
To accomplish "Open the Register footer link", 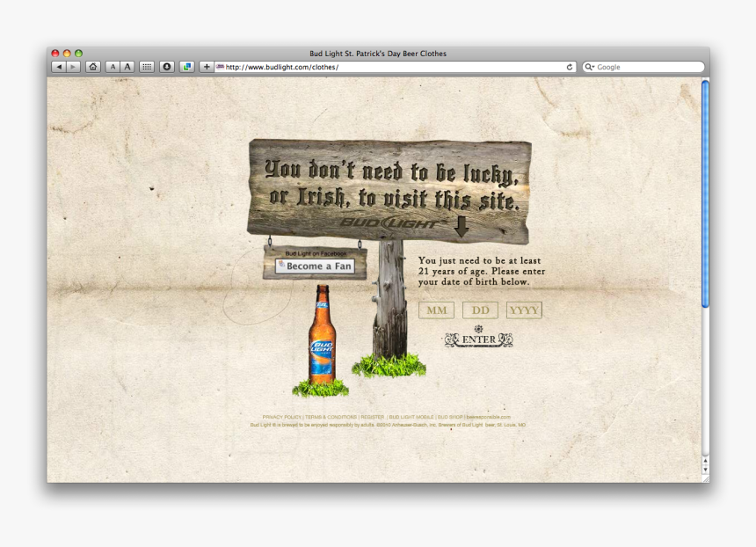I will point(373,417).
